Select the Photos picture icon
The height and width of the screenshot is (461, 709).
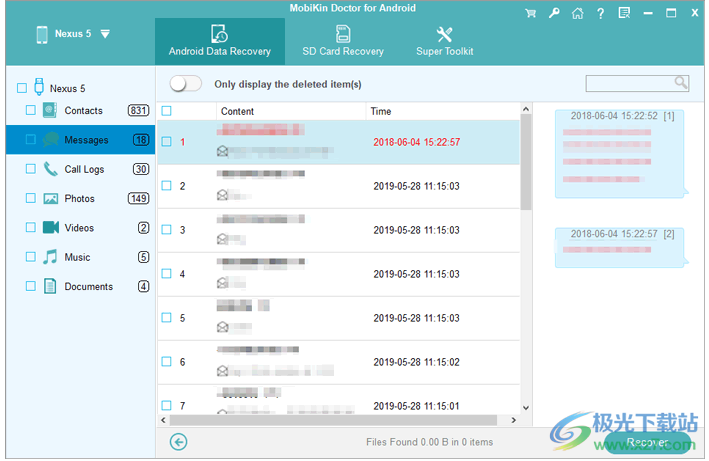[50, 198]
